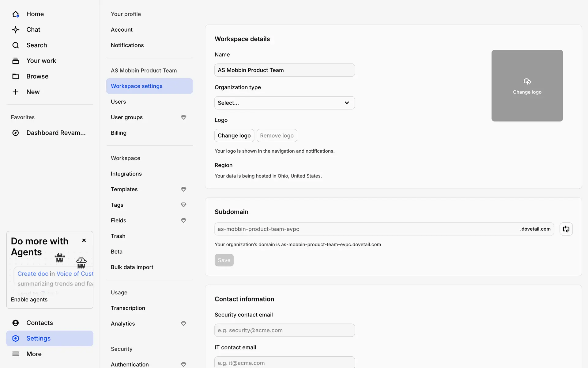Dismiss the Do more with Agents card
Screen dimensions: 588x368
pos(84,240)
